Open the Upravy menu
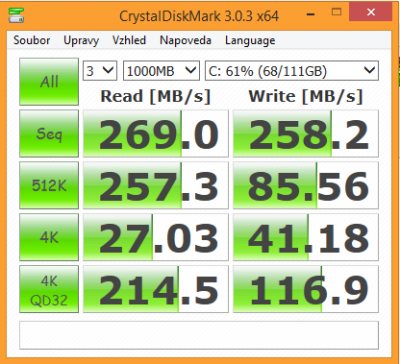Screen dimensions: 400x364 [81, 40]
